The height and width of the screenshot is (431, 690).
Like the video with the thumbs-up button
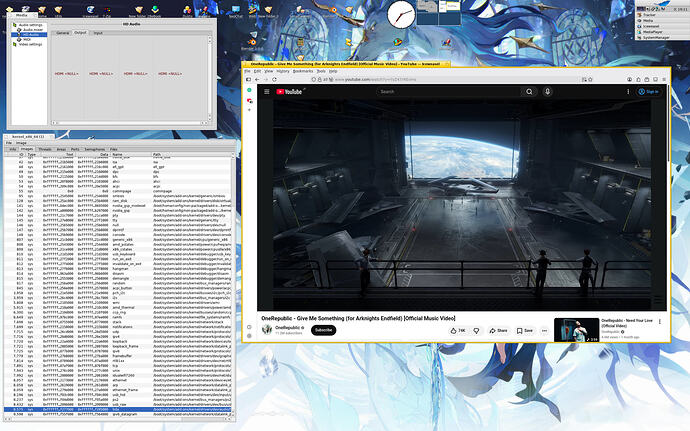pos(458,330)
